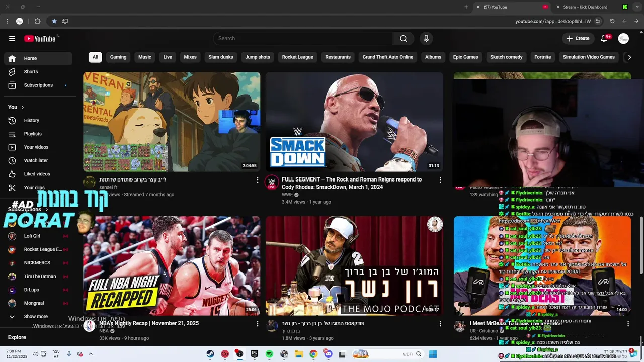Viewport: 644px width, 362px height.
Task: Click the NBA channel avatar
Action: pyautogui.click(x=89, y=326)
